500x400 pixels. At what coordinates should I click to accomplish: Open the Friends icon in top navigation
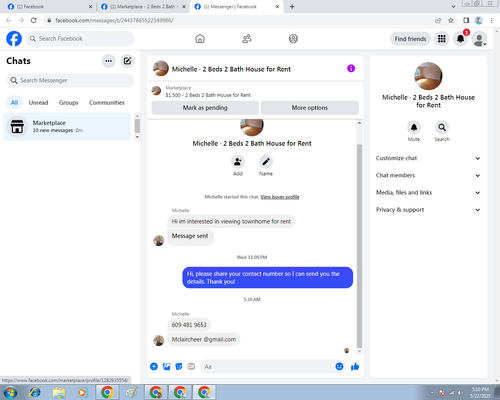point(247,39)
